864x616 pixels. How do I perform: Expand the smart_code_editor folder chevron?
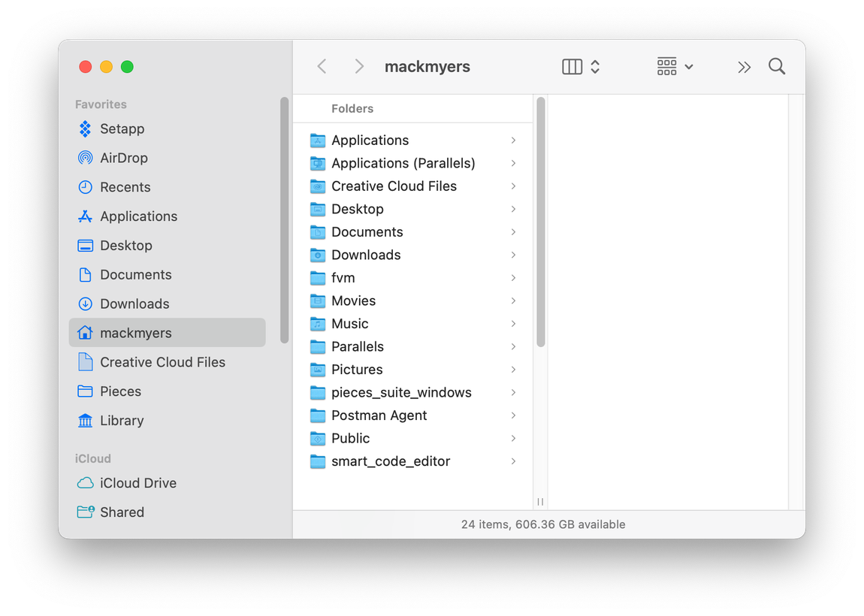pyautogui.click(x=513, y=461)
